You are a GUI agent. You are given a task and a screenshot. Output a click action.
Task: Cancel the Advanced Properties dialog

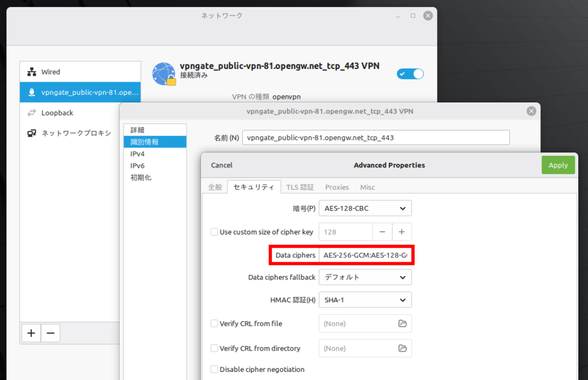(x=221, y=164)
